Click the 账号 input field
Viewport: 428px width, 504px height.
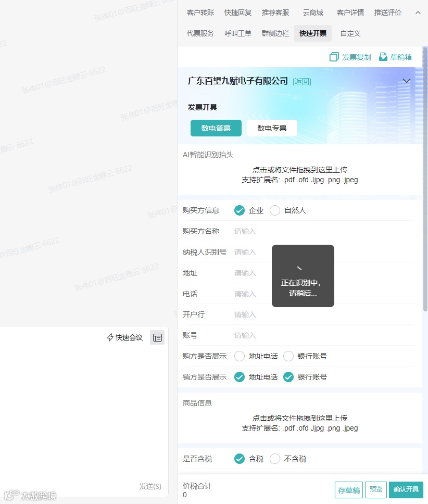click(x=323, y=335)
